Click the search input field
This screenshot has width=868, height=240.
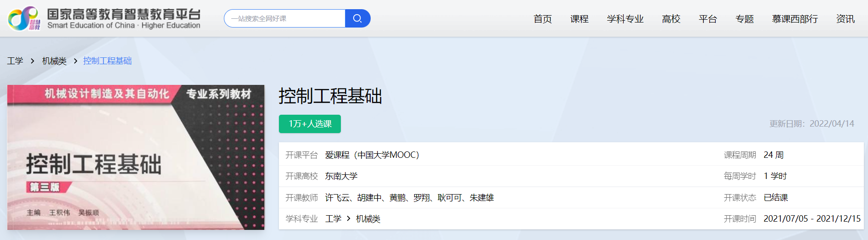(x=285, y=18)
